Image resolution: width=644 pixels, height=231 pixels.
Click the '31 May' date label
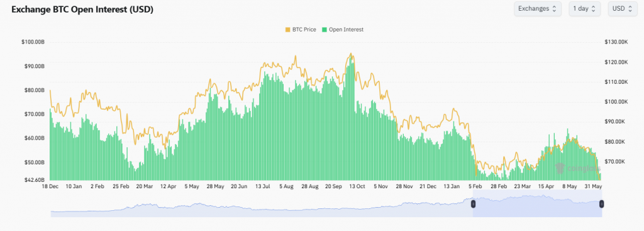click(x=594, y=186)
